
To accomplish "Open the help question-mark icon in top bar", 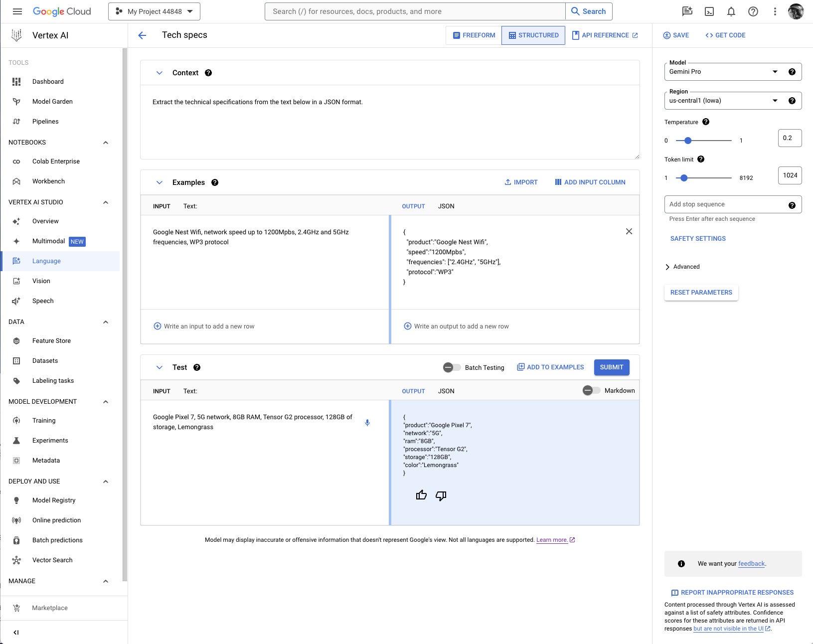I will pyautogui.click(x=753, y=11).
